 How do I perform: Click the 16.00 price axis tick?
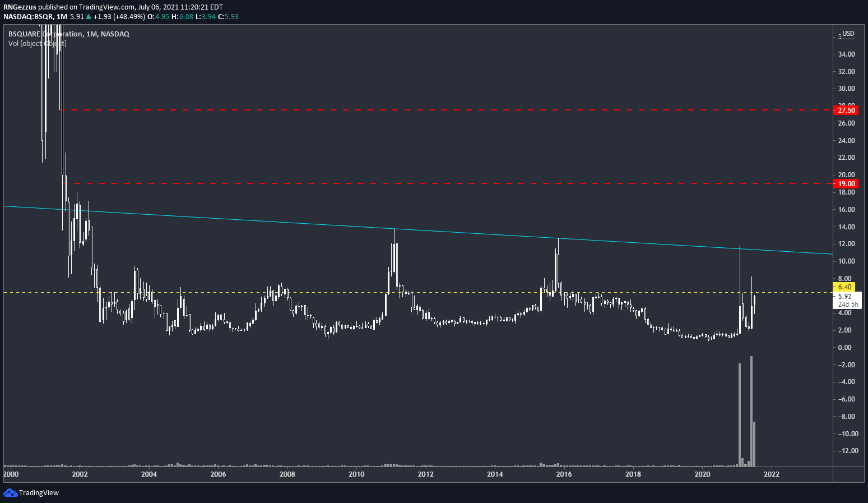[x=846, y=210]
